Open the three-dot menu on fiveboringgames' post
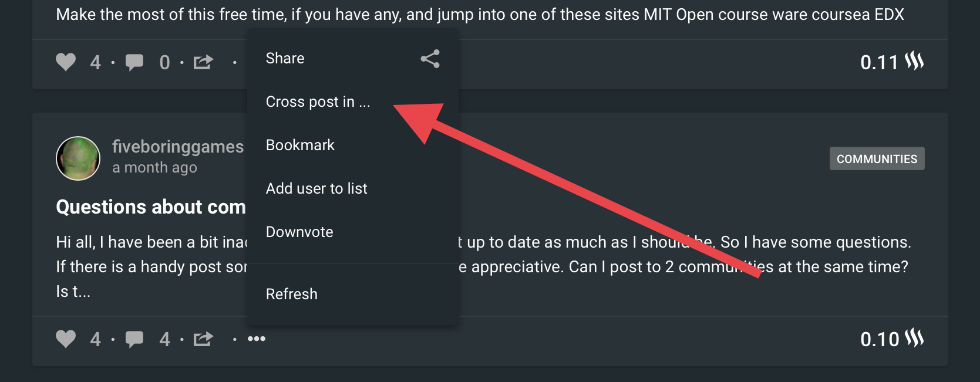Screen dimensions: 980x382 coord(257,339)
